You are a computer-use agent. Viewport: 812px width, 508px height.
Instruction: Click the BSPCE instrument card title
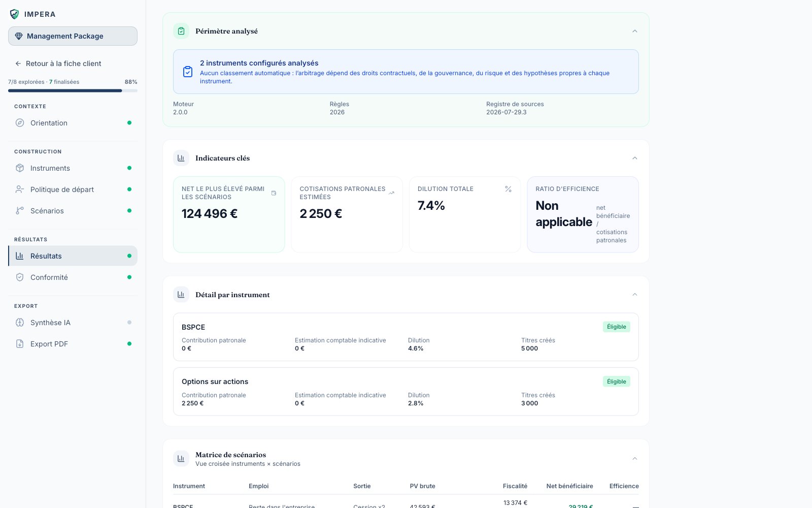193,327
